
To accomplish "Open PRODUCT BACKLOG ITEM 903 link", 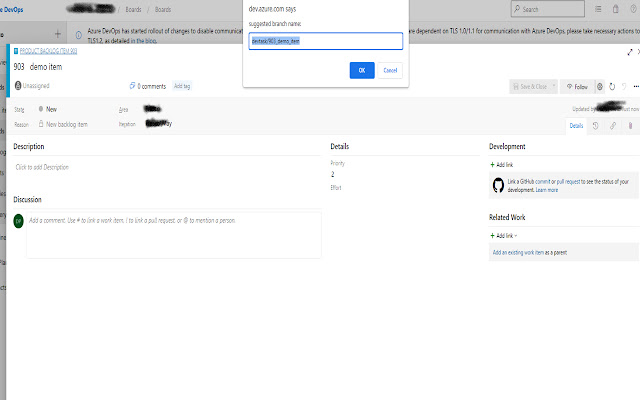I will pyautogui.click(x=48, y=51).
